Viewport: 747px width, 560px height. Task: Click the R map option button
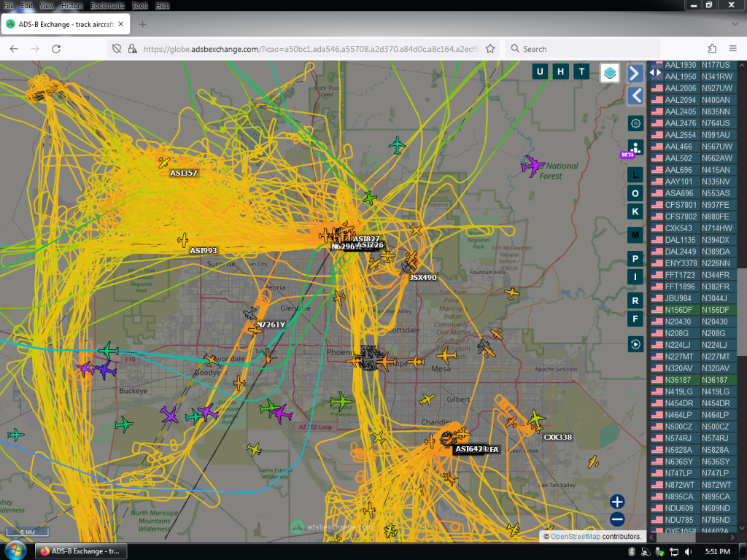point(635,300)
